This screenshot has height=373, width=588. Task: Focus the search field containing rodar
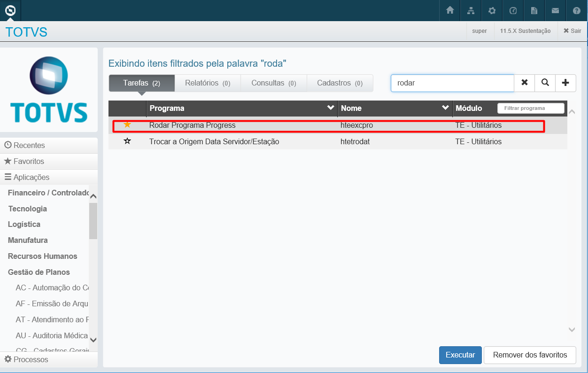452,83
